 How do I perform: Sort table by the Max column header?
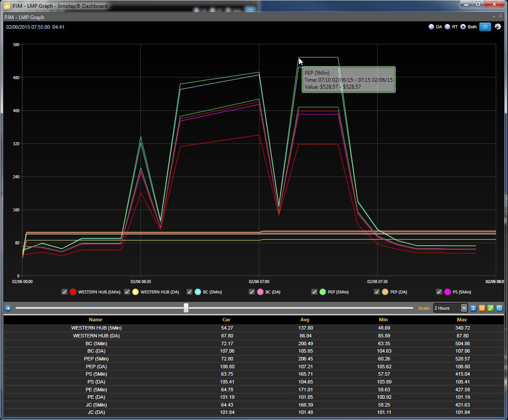coord(462,320)
